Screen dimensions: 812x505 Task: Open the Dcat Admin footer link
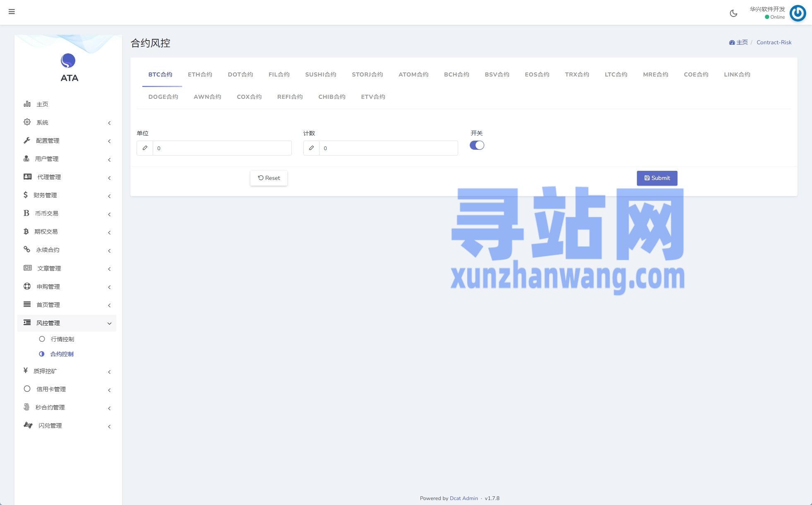464,498
